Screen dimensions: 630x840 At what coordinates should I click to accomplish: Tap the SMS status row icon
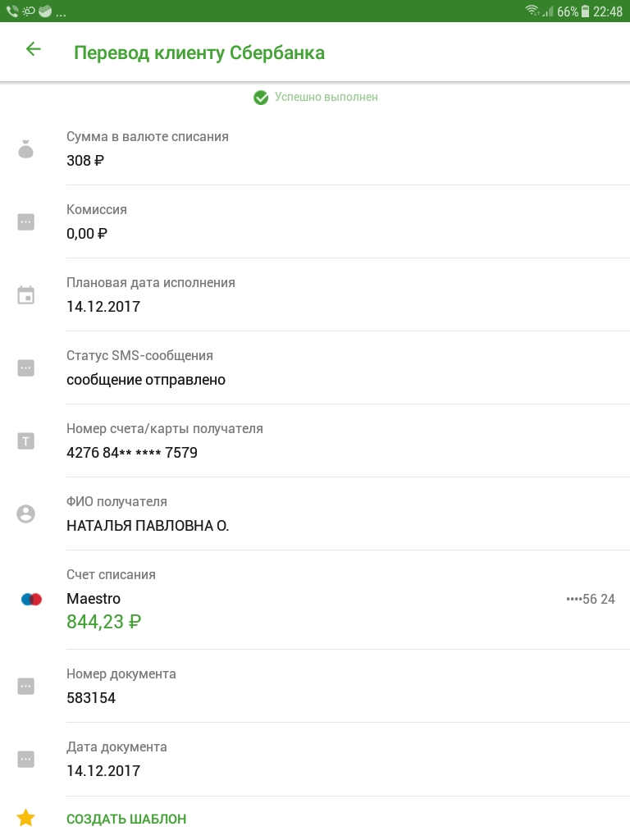26,368
